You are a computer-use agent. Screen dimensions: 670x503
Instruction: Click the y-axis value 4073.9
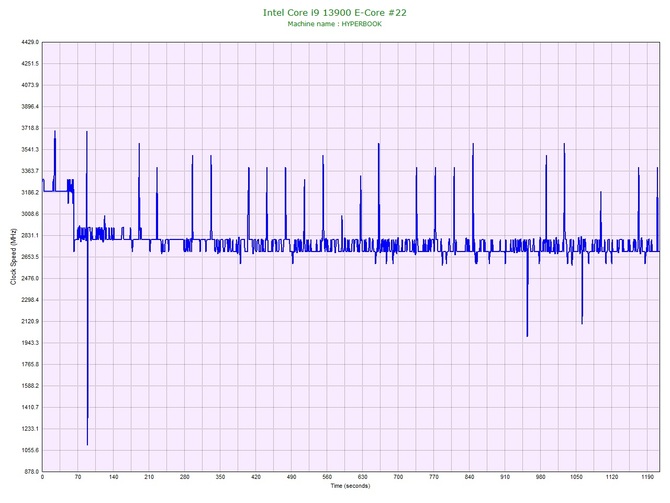click(30, 85)
